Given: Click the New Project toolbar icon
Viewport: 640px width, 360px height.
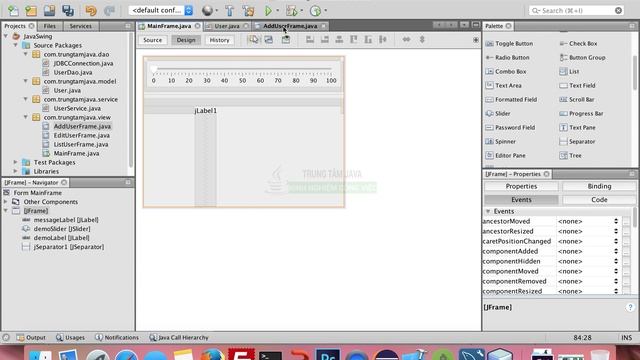Looking at the screenshot, I should pos(31,11).
